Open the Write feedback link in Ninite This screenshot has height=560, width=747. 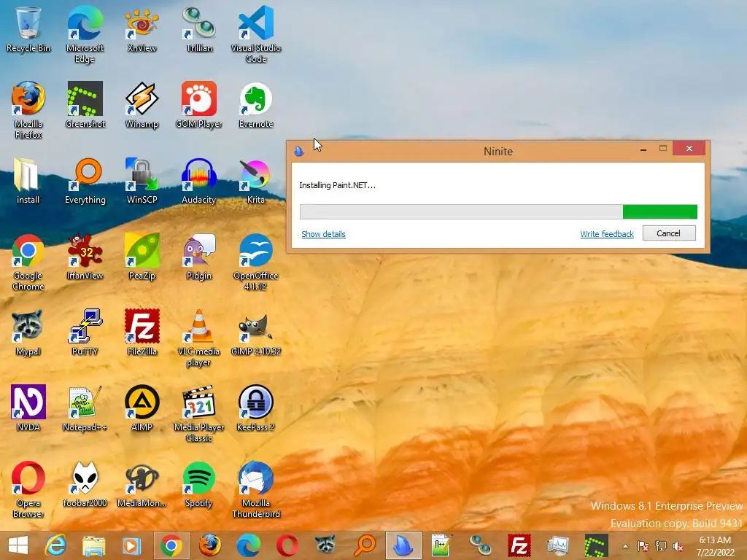[x=607, y=234]
